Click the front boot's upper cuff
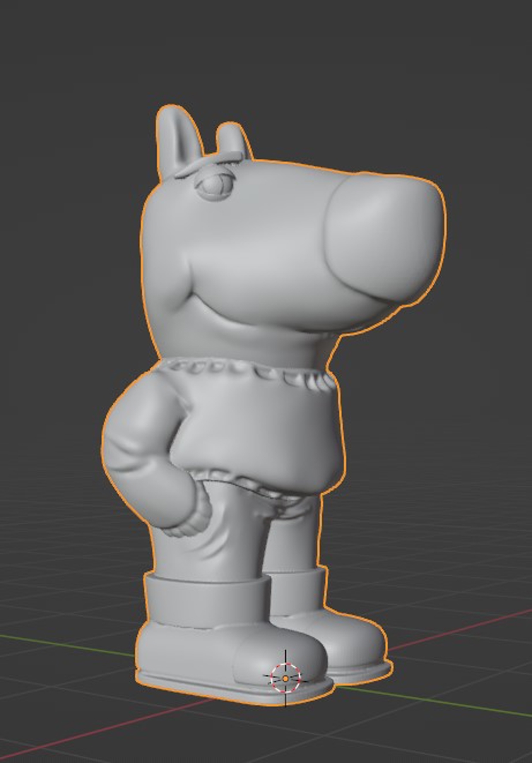 208,601
